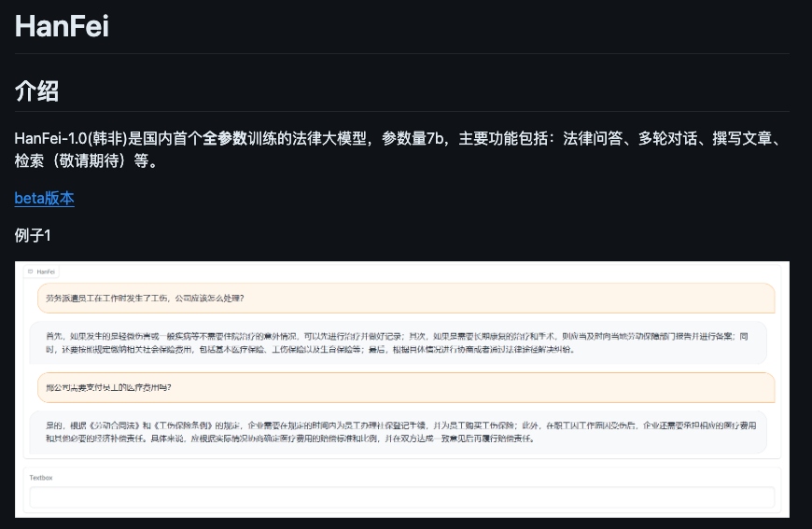The width and height of the screenshot is (812, 529).
Task: Click the answer beginning with 首先
Action: (398, 342)
